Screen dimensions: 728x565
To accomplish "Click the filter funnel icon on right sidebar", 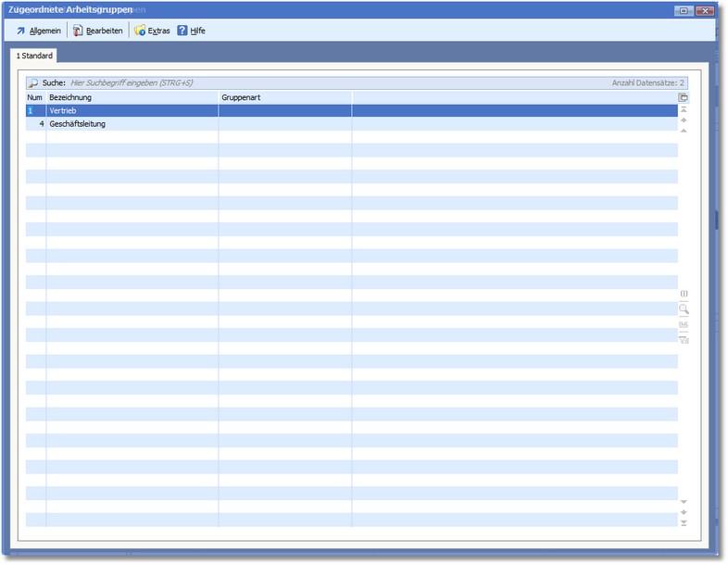I will pyautogui.click(x=684, y=340).
